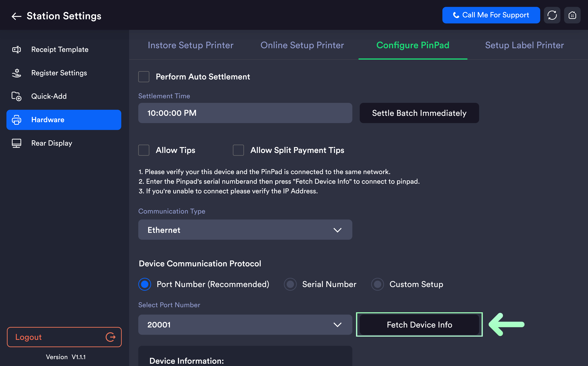Click the back arrow beside Station Settings
The height and width of the screenshot is (366, 588).
point(16,16)
